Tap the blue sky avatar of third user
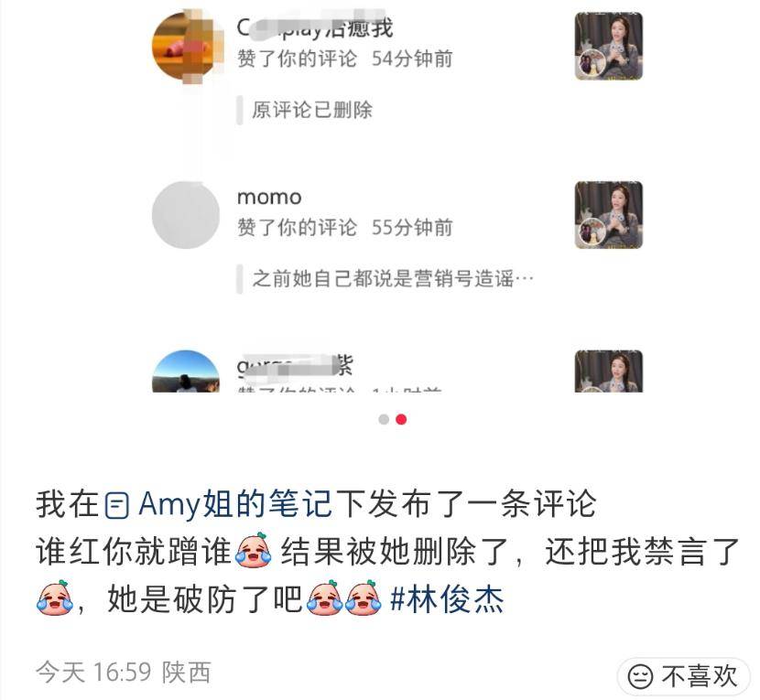760x700 pixels. click(x=186, y=372)
